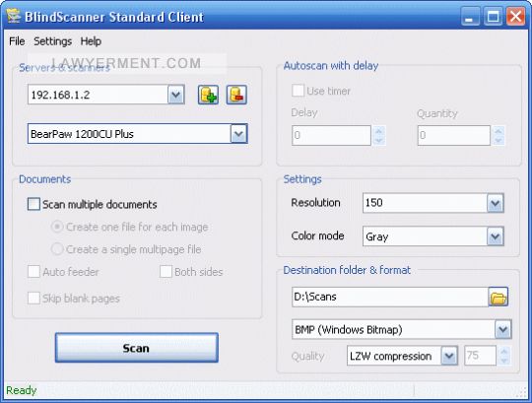
Task: Browse for destination folder icon
Action: 499,297
